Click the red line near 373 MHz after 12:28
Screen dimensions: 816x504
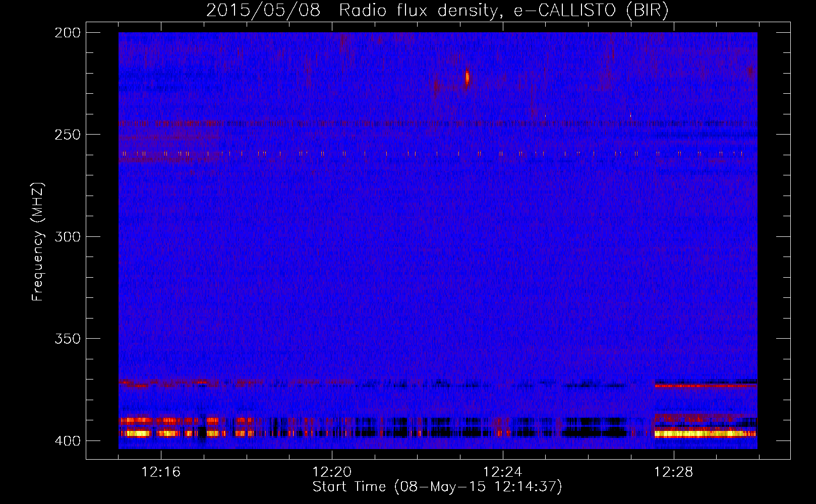[706, 386]
